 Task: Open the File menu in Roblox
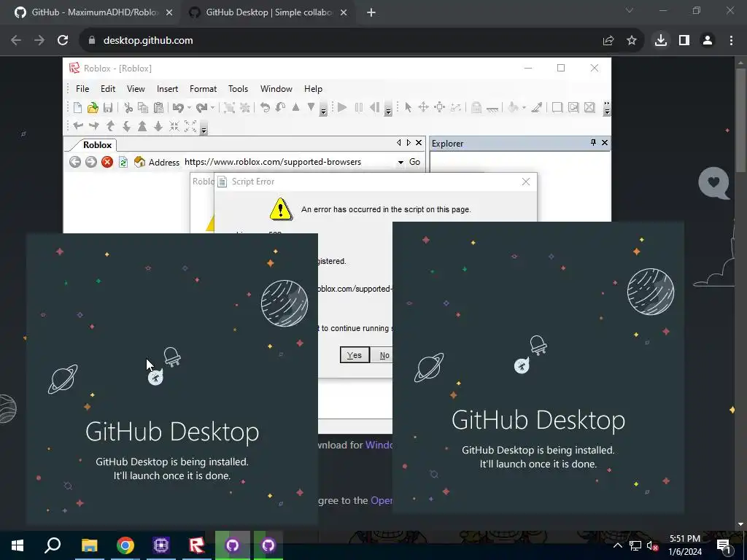pos(82,89)
